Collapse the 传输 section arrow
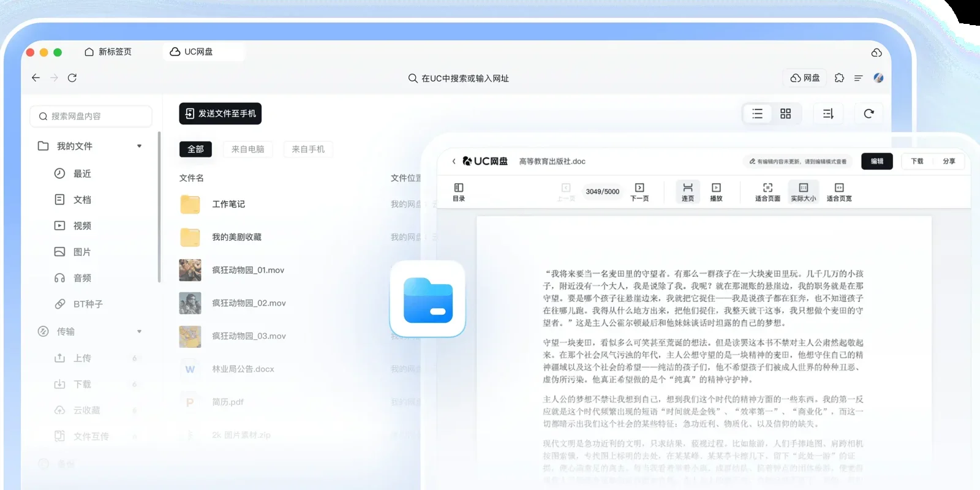The width and height of the screenshot is (980, 490). pos(140,331)
